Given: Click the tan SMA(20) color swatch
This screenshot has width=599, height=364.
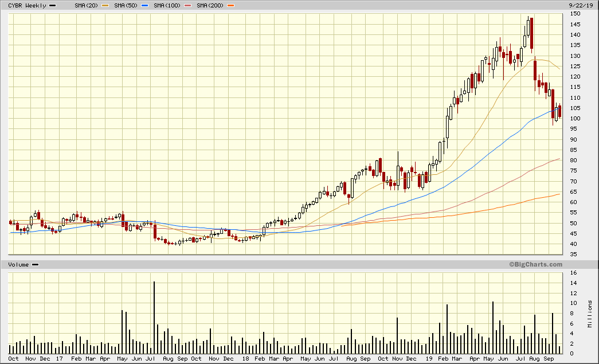Looking at the screenshot, I should click(105, 5).
